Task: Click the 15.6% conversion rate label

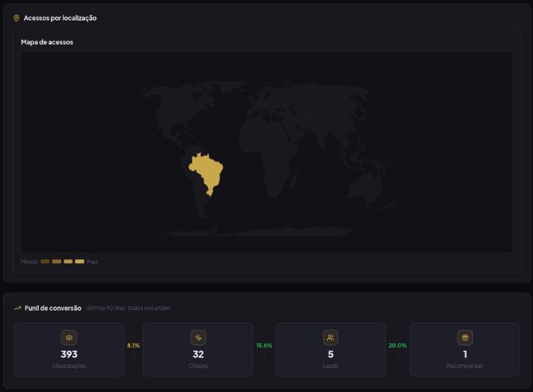Action: [x=264, y=345]
